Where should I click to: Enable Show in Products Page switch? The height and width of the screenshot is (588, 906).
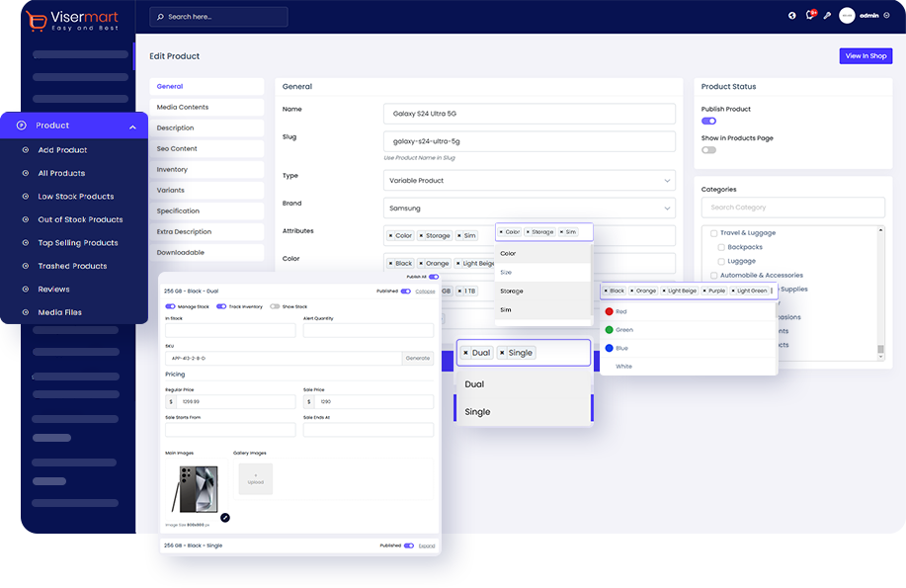tap(709, 150)
